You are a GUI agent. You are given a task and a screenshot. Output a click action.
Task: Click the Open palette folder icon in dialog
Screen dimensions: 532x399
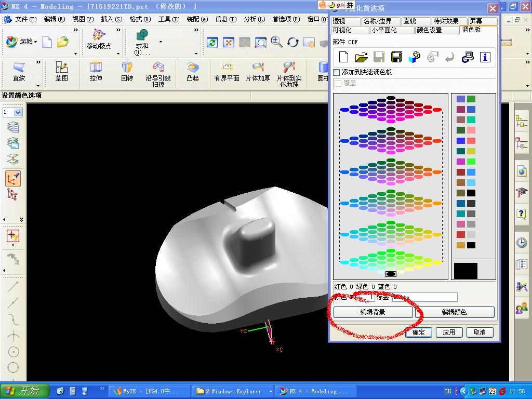tap(362, 57)
